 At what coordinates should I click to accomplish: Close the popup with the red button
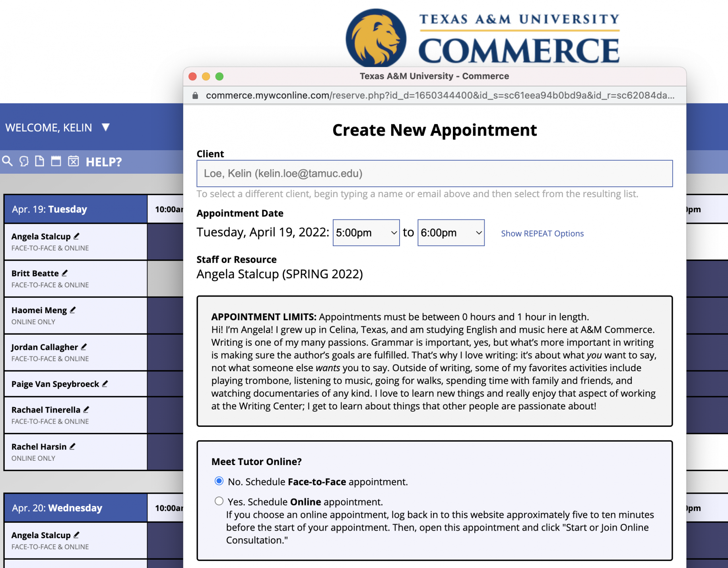(192, 76)
